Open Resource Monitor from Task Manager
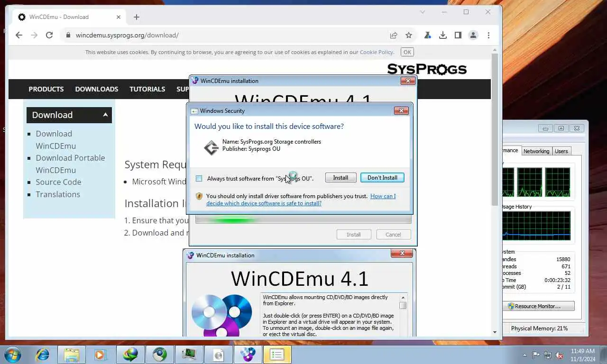The width and height of the screenshot is (607, 364). click(539, 306)
